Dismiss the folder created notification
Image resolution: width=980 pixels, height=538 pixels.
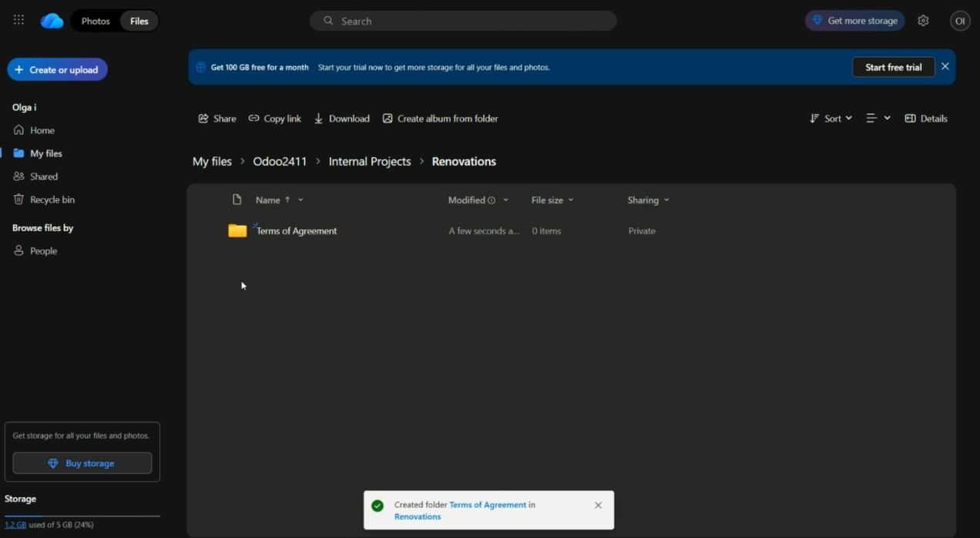598,505
